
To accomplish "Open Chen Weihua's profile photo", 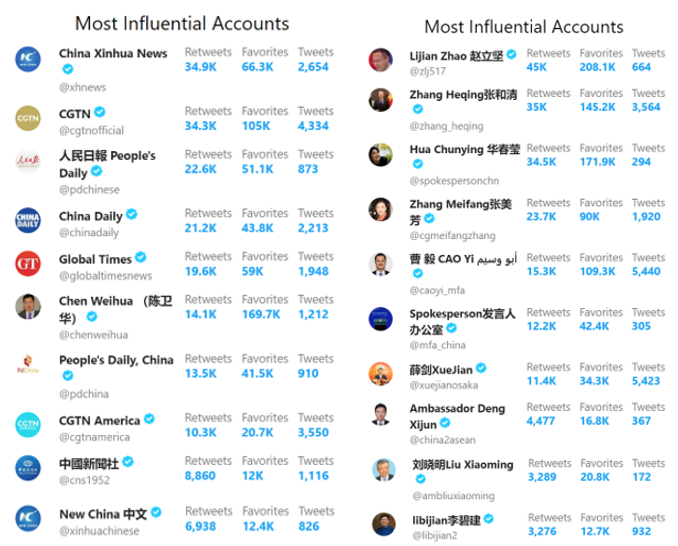I will 28,307.
